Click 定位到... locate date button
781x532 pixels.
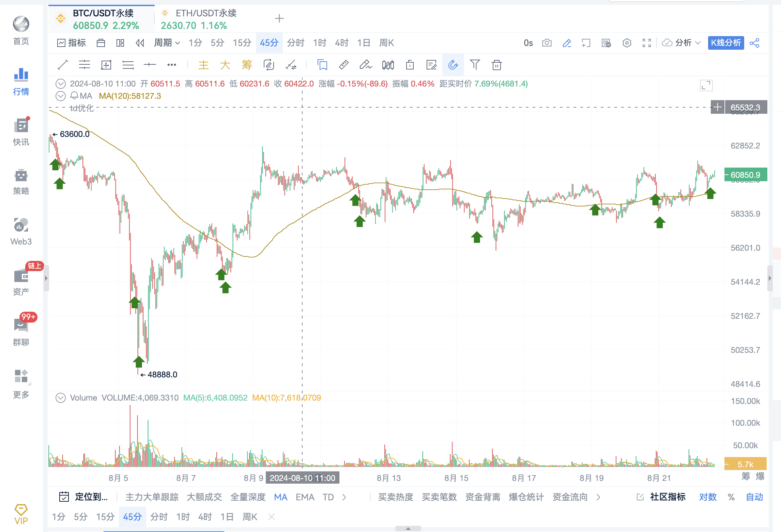click(83, 497)
